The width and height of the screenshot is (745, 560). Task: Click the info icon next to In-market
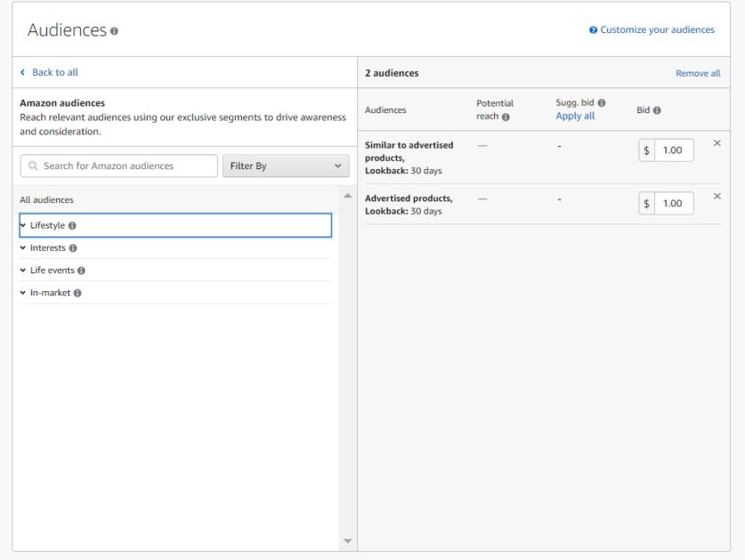pyautogui.click(x=77, y=293)
